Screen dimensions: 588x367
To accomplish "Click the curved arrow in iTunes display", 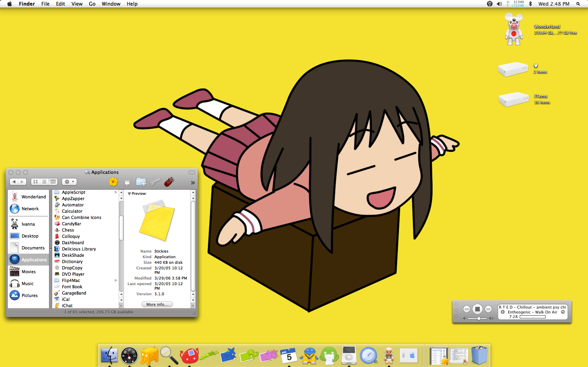I will (563, 312).
